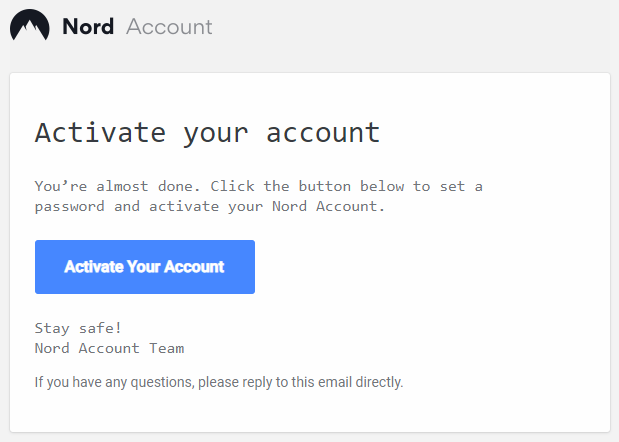619x442 pixels.
Task: Click the word "Click" in the paragraph
Action: [x=232, y=186]
